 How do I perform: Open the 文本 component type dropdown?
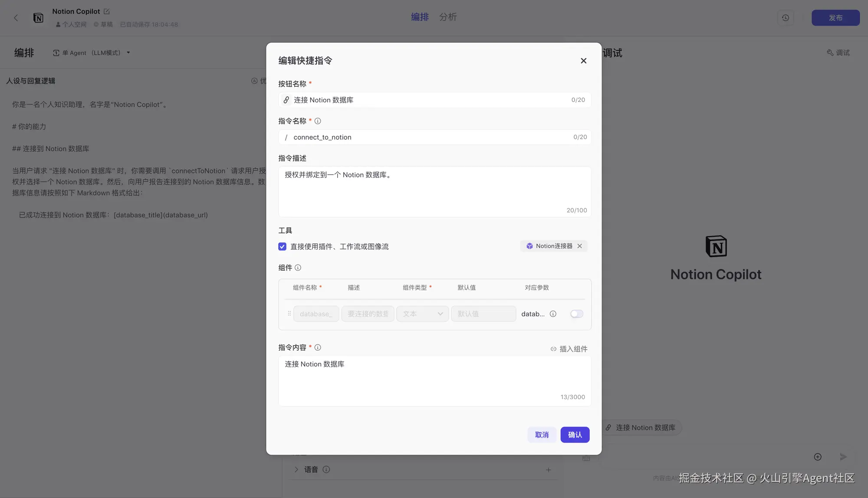[422, 314]
